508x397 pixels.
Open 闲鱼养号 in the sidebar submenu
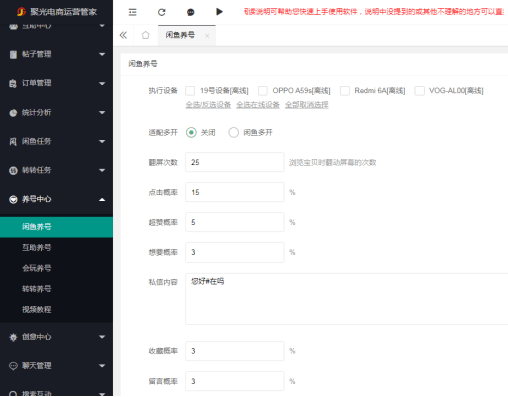[56, 227]
